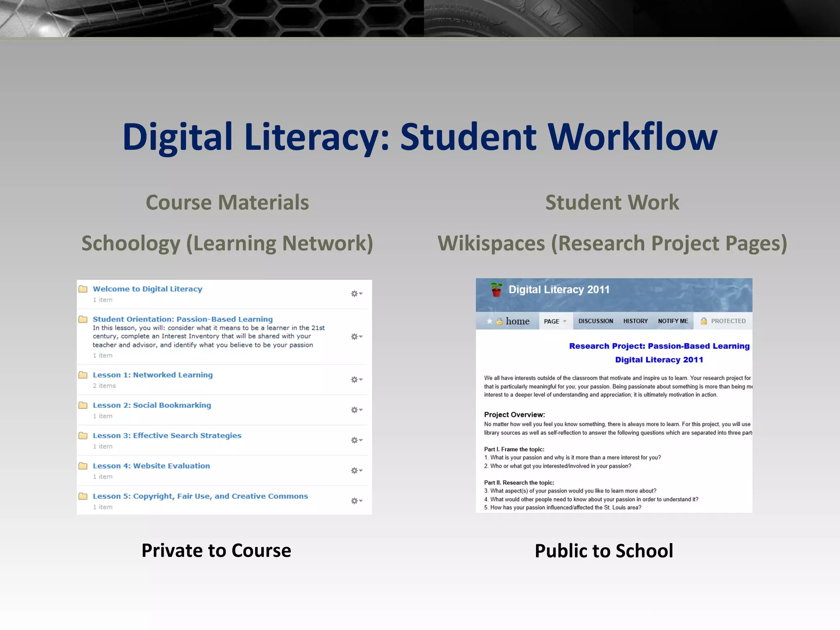
Task: Open gear menu for Student Orientation folder
Action: [x=356, y=337]
